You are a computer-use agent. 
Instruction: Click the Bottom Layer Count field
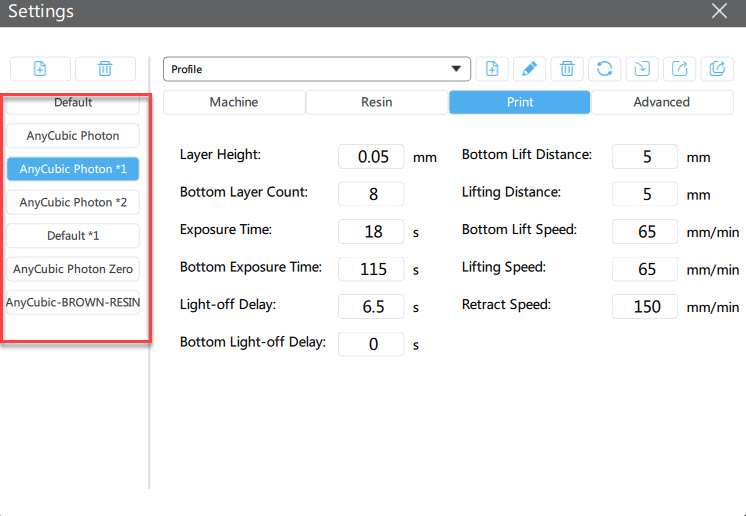tap(371, 194)
